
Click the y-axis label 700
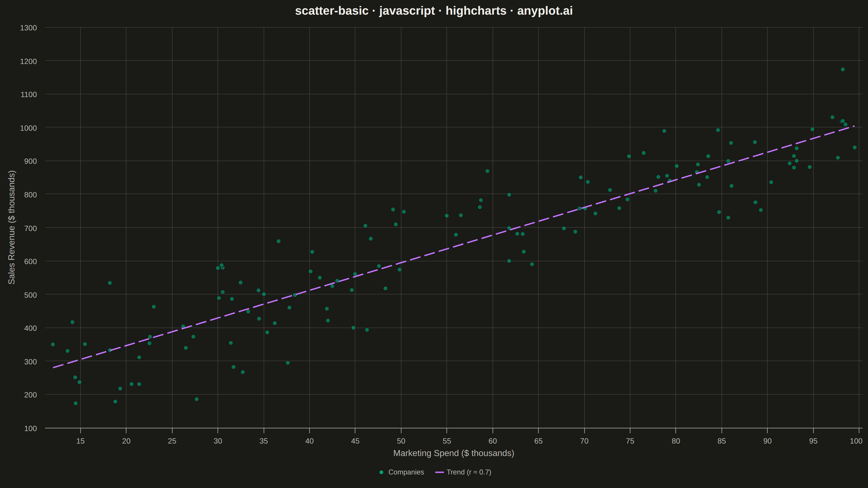(x=31, y=228)
